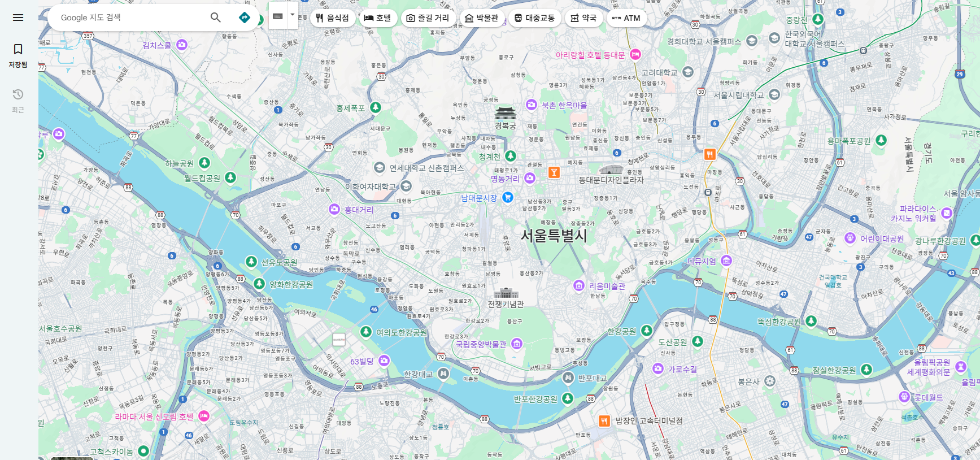Click the 남대문시장 shopping cart pin
The image size is (980, 460).
508,197
